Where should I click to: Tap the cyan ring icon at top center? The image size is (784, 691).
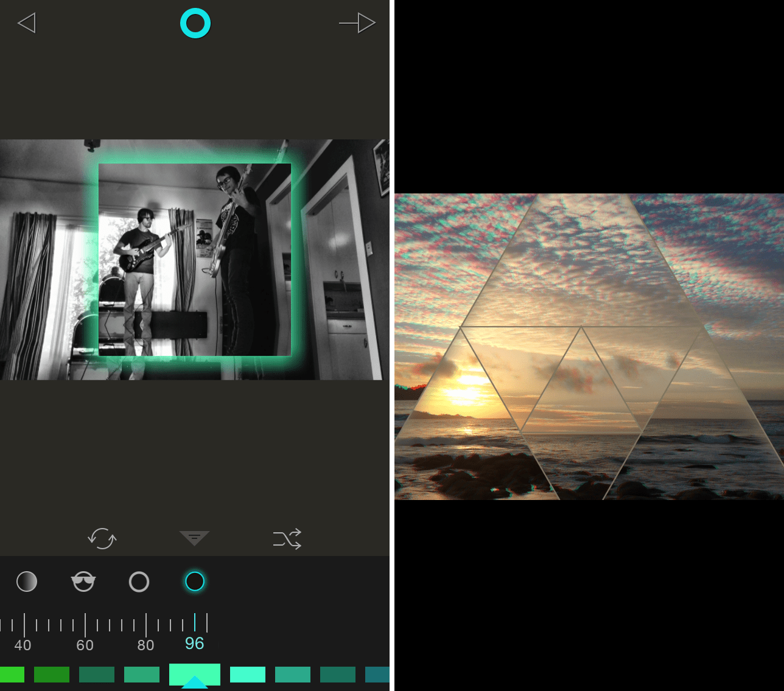(195, 23)
